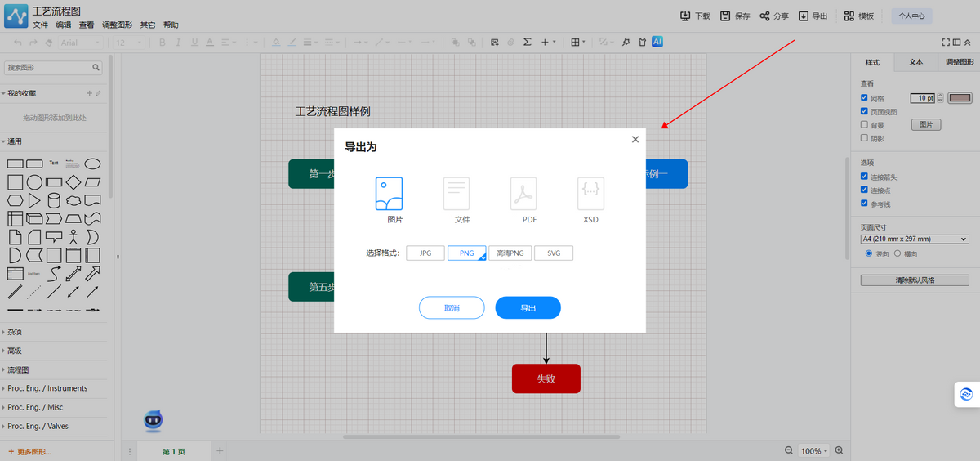Image resolution: width=980 pixels, height=461 pixels.
Task: Toggle the 连接箭头 checkbox
Action: [x=865, y=177]
